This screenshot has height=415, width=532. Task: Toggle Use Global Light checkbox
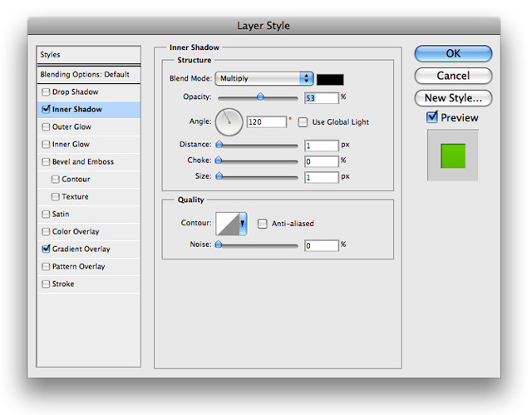[303, 122]
